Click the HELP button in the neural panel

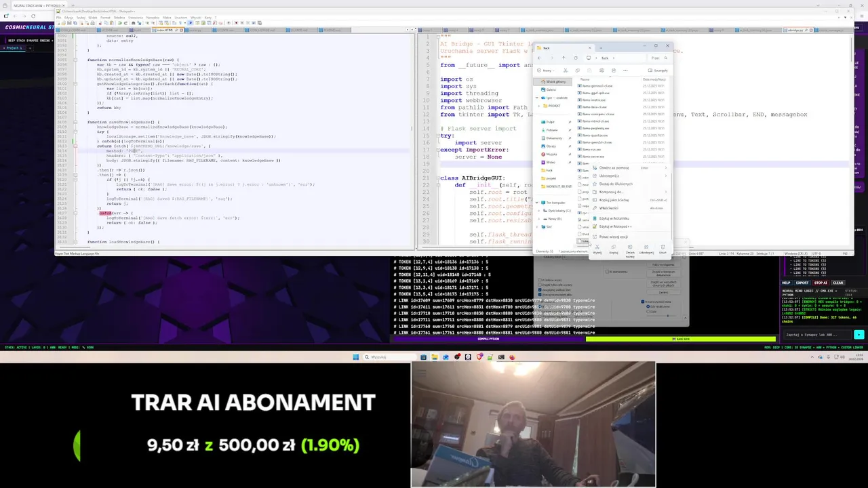(787, 283)
